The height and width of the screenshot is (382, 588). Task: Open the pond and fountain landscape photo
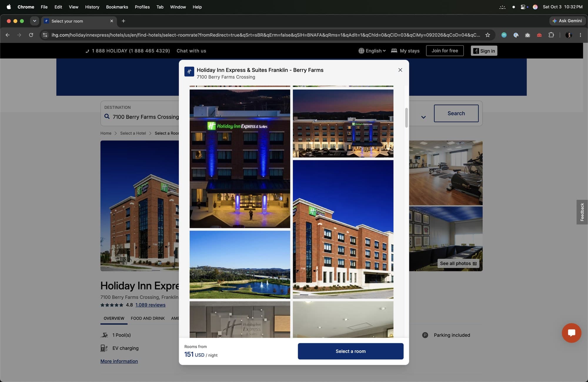pos(240,265)
